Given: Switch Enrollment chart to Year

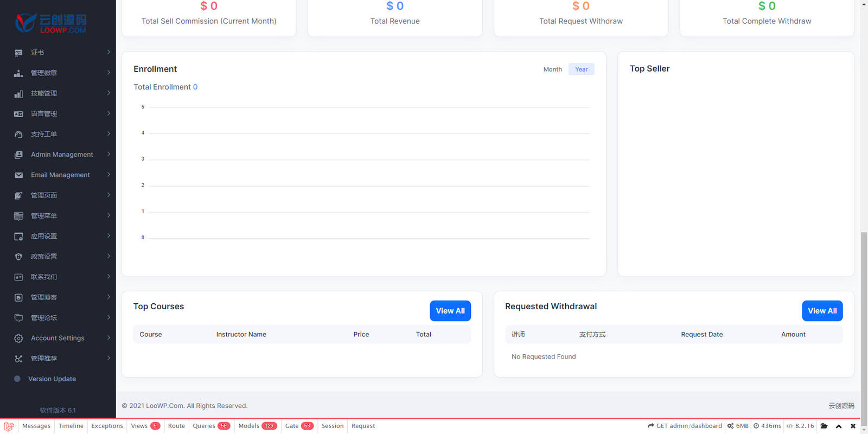Looking at the screenshot, I should (582, 69).
